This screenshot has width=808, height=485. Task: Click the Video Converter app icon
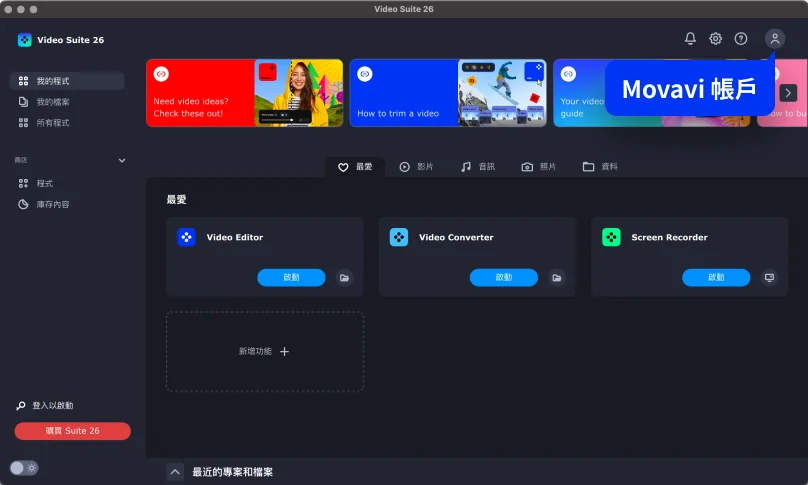399,237
